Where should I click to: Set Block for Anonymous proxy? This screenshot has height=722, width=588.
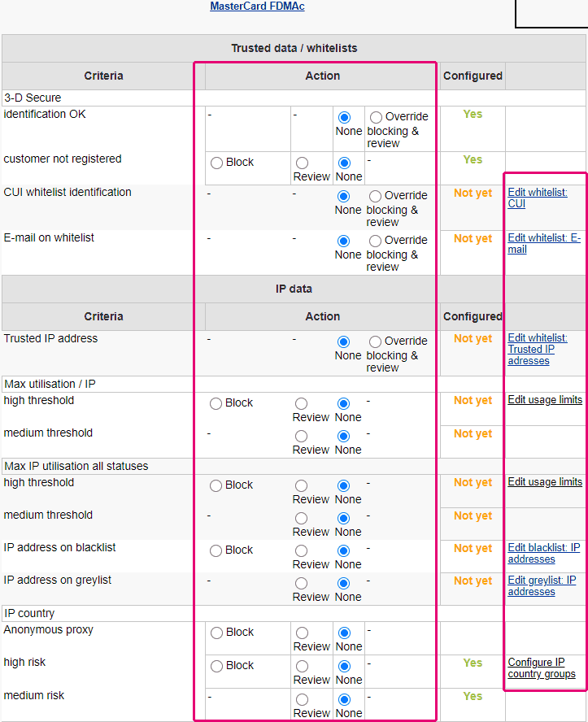coord(216,633)
